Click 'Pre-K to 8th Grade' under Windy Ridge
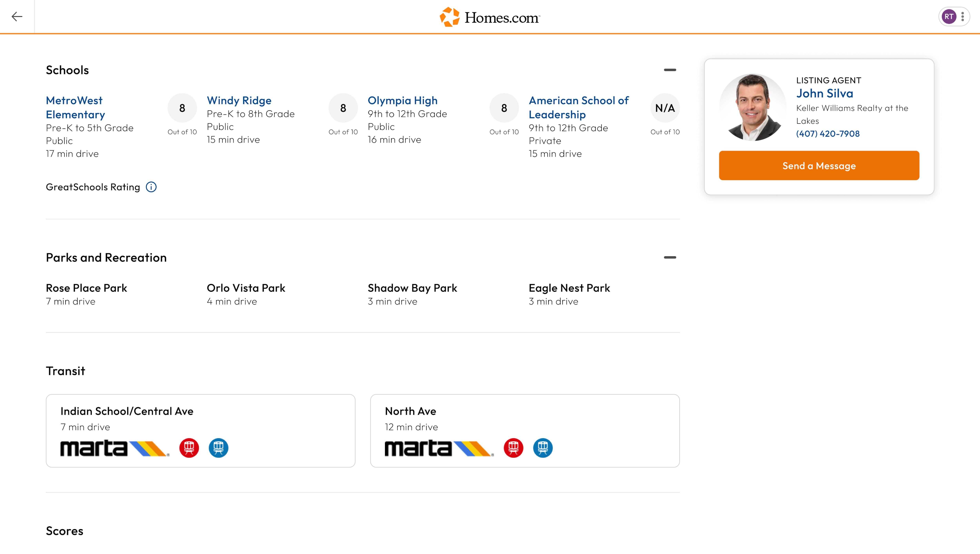The image size is (980, 554). pyautogui.click(x=251, y=114)
